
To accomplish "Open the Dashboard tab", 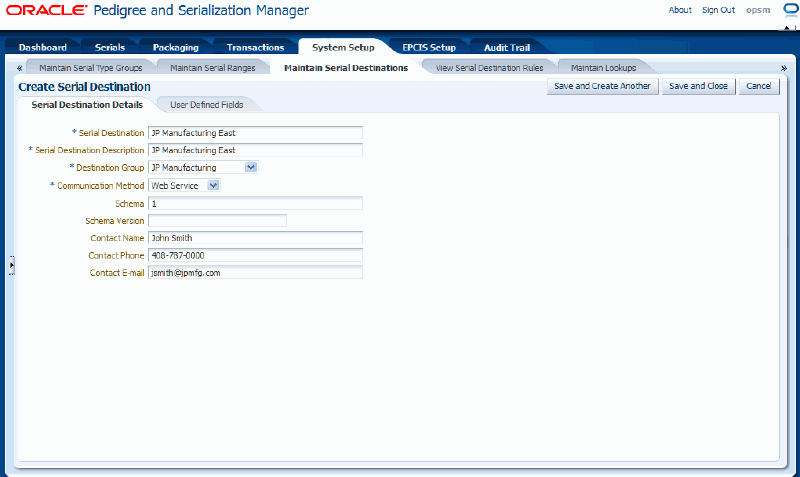I will (43, 47).
